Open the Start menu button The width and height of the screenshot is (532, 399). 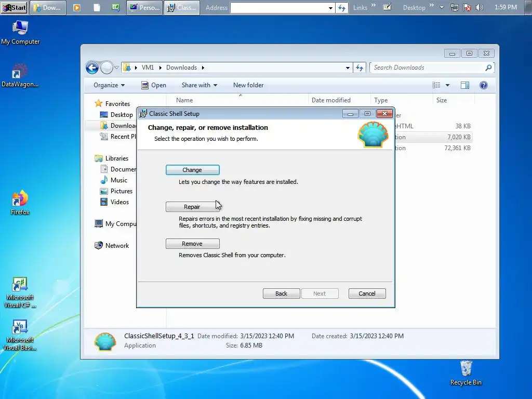[14, 7]
